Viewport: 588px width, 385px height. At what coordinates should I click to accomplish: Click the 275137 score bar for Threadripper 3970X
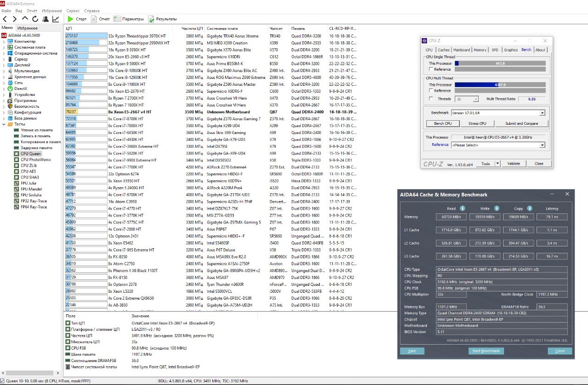point(86,36)
